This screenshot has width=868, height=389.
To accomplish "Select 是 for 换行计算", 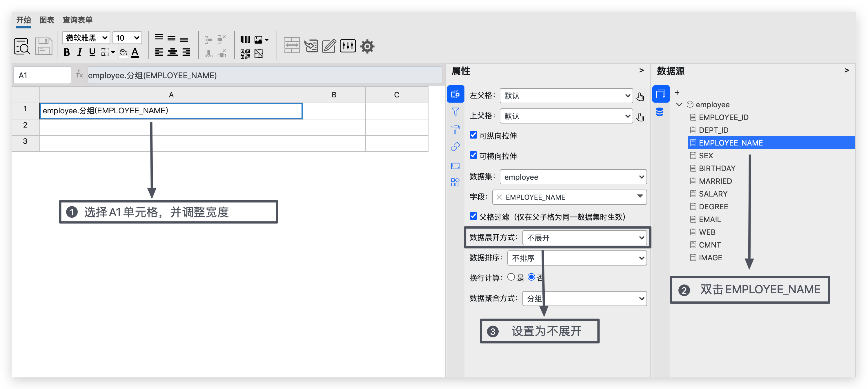I will click(511, 277).
